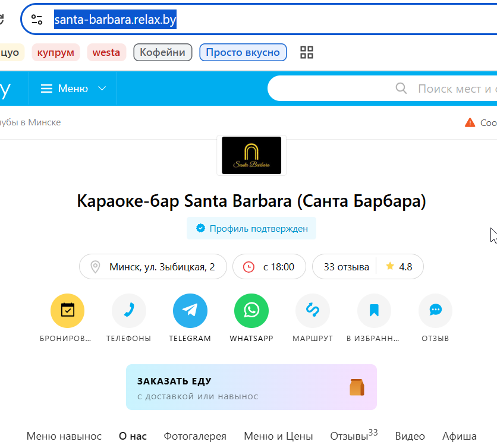Switch to the Меню навынос tab
Image resolution: width=497 pixels, height=448 pixels.
(64, 436)
